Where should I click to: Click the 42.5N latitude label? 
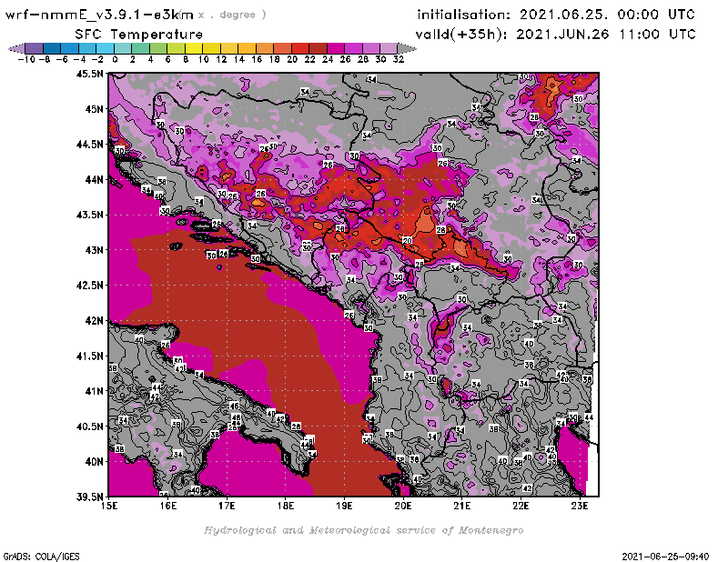pos(89,286)
